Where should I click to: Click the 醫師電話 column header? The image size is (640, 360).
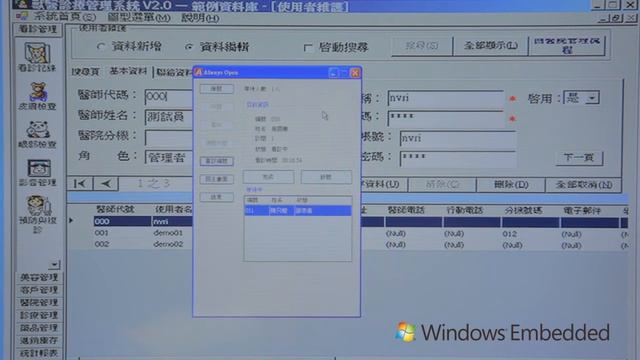[x=406, y=210]
